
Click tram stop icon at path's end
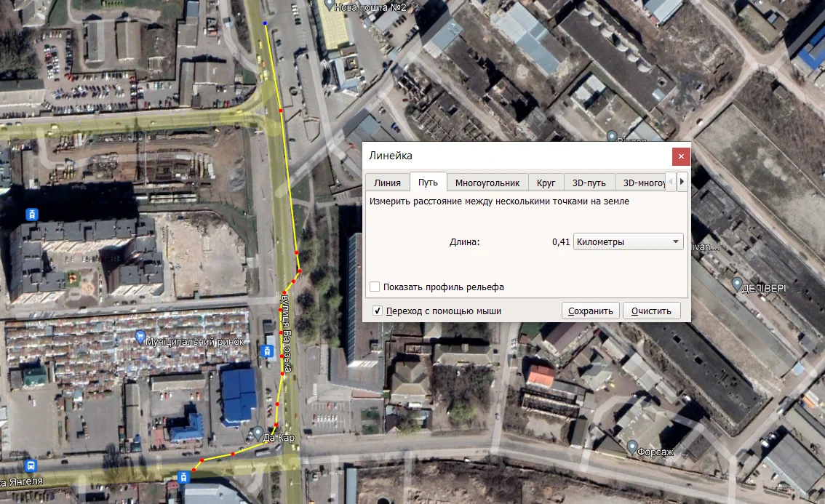click(x=183, y=477)
